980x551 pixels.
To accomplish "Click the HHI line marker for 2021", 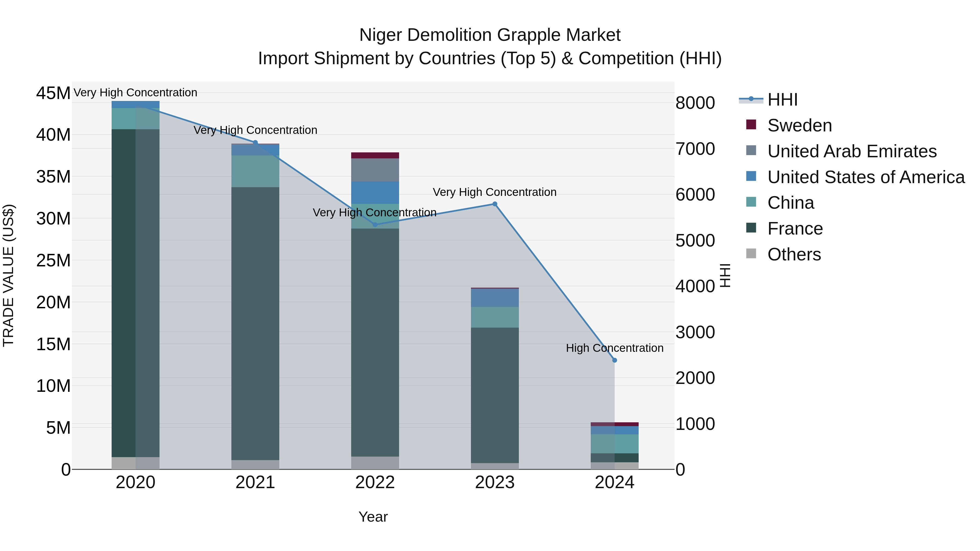I will 255,143.
